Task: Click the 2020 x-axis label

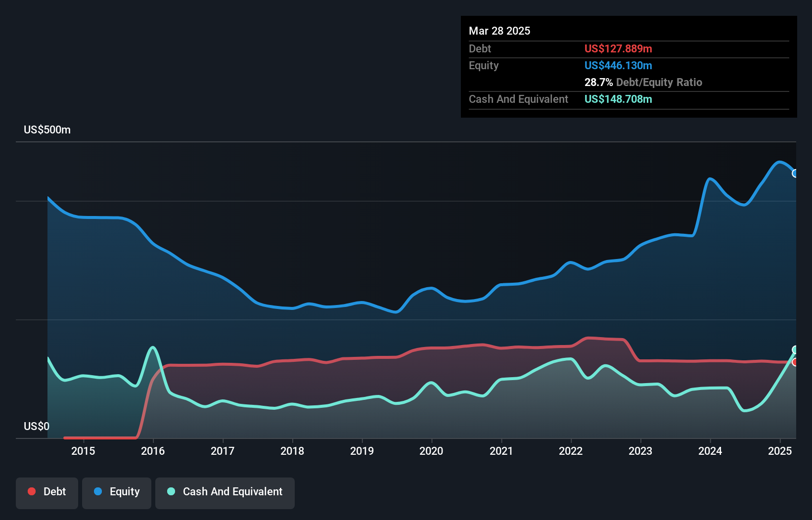Action: [x=431, y=451]
